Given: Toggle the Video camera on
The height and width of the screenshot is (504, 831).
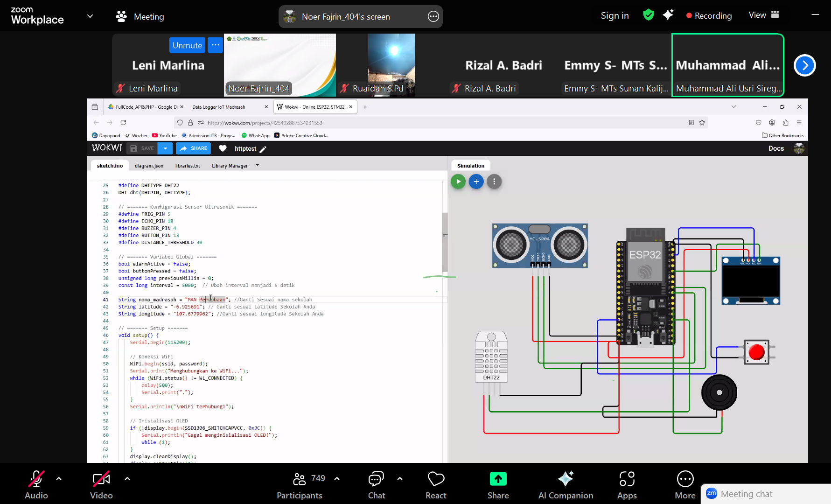Looking at the screenshot, I should point(101,479).
